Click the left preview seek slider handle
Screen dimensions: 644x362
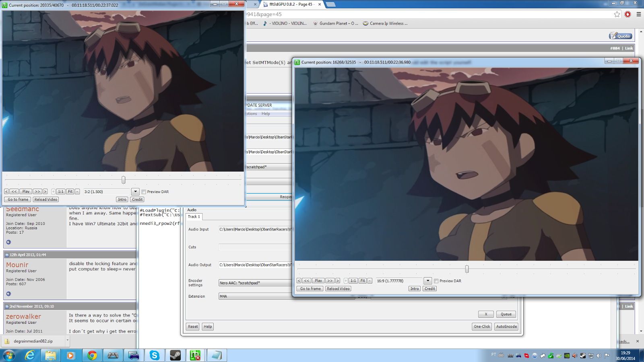pyautogui.click(x=124, y=180)
